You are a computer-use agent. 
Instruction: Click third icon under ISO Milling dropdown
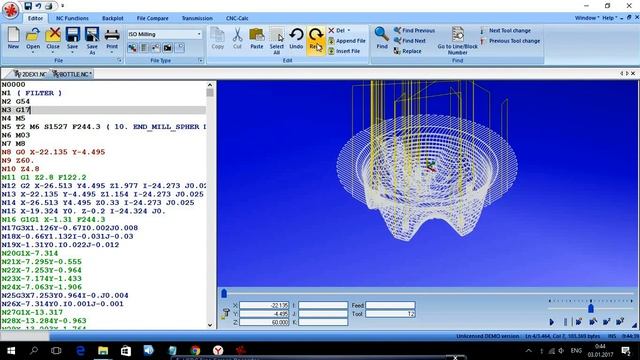156,48
